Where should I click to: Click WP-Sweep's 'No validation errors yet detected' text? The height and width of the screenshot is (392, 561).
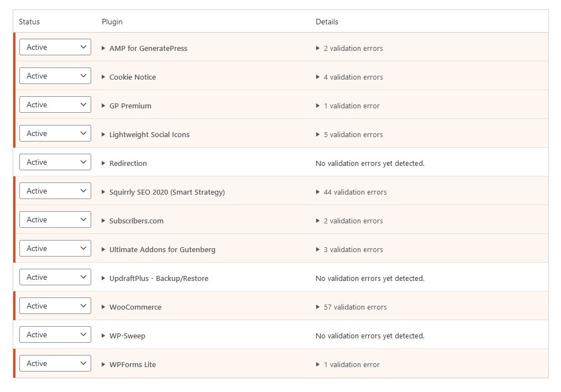[370, 336]
